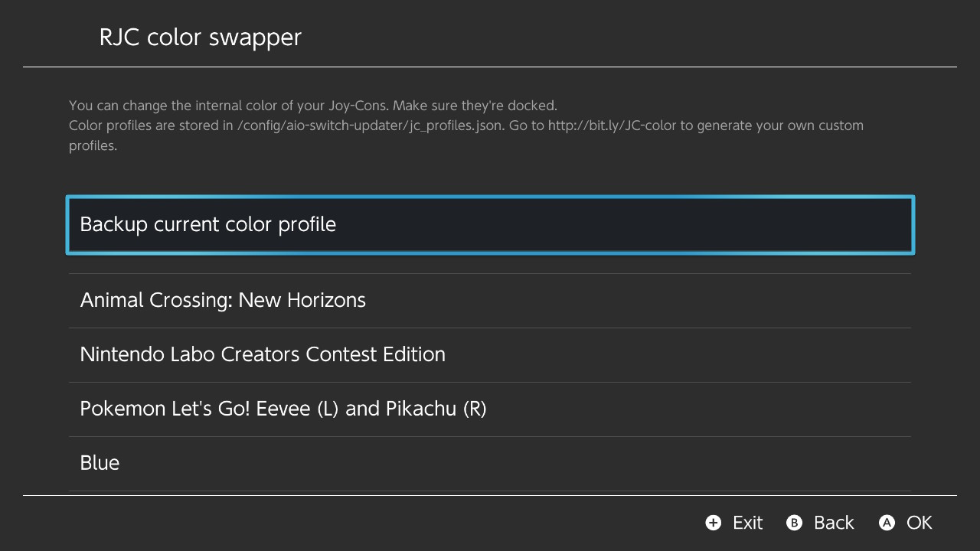The image size is (980, 551).
Task: Open the http://bit.ly/JC-color URL text
Action: [x=612, y=126]
